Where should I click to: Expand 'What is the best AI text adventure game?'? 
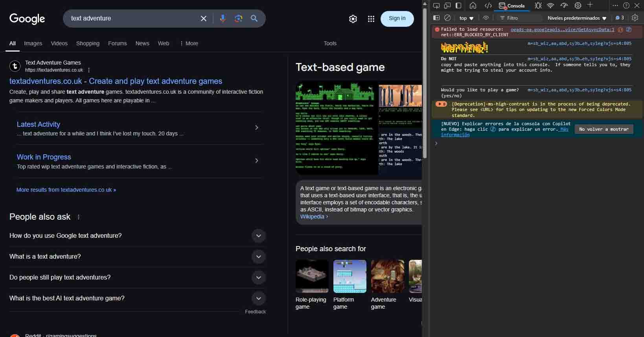pyautogui.click(x=258, y=298)
